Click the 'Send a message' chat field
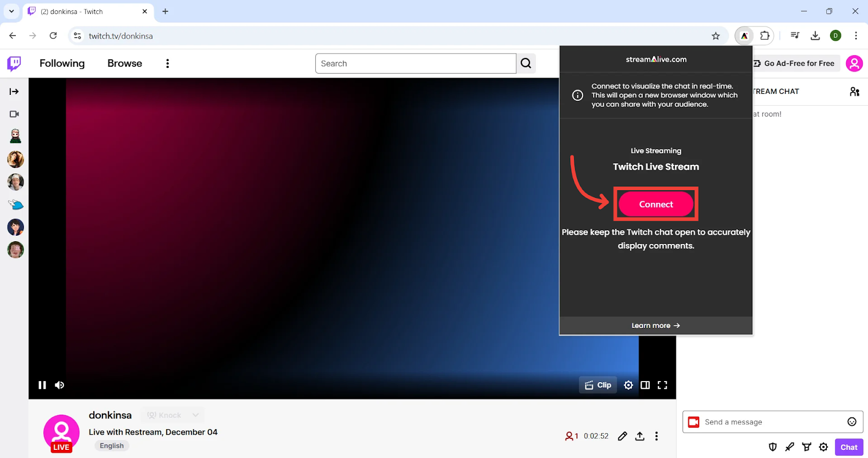This screenshot has width=868, height=458. pos(773,422)
